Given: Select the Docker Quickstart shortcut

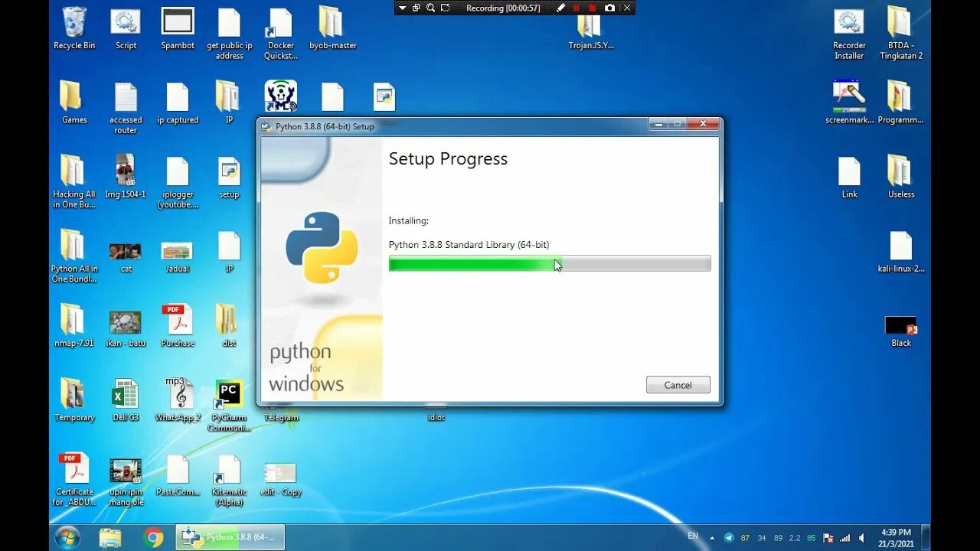Looking at the screenshot, I should 280,34.
